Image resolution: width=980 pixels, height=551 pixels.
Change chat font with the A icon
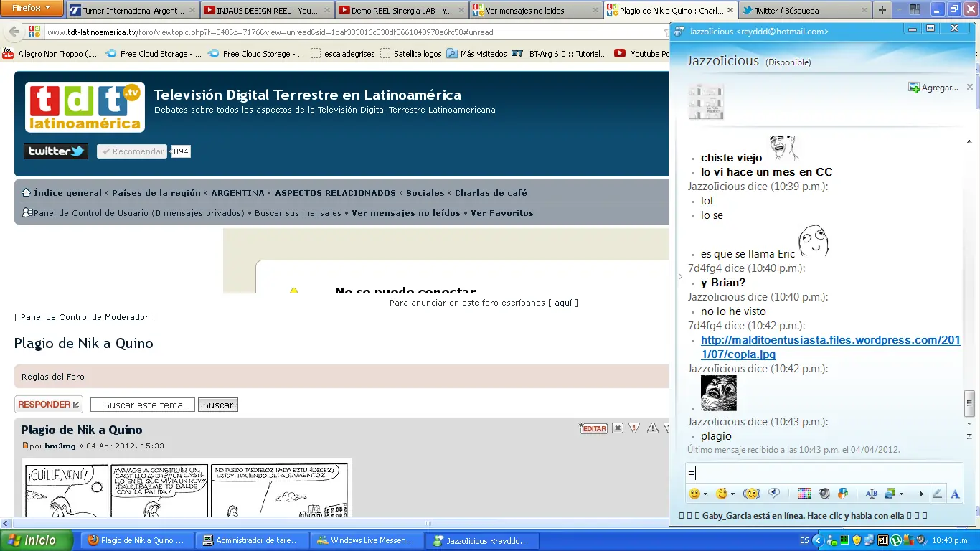coord(955,494)
